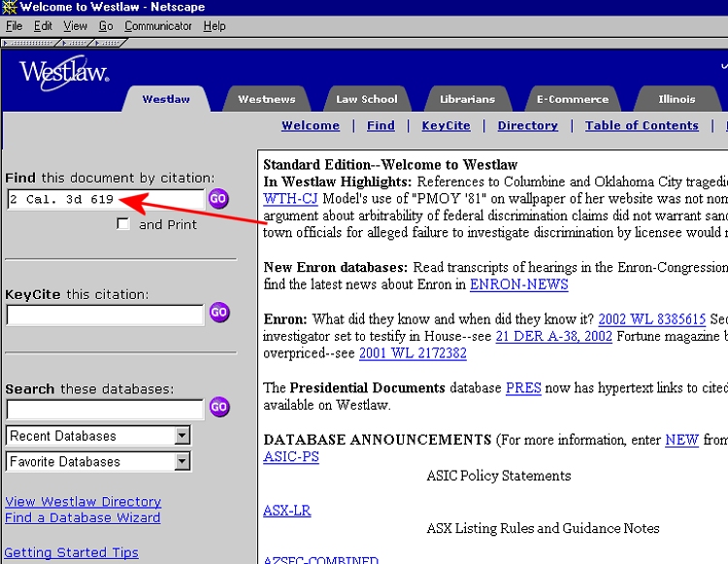This screenshot has width=728, height=564.
Task: Click the GO button beside Search databases field
Action: point(218,407)
